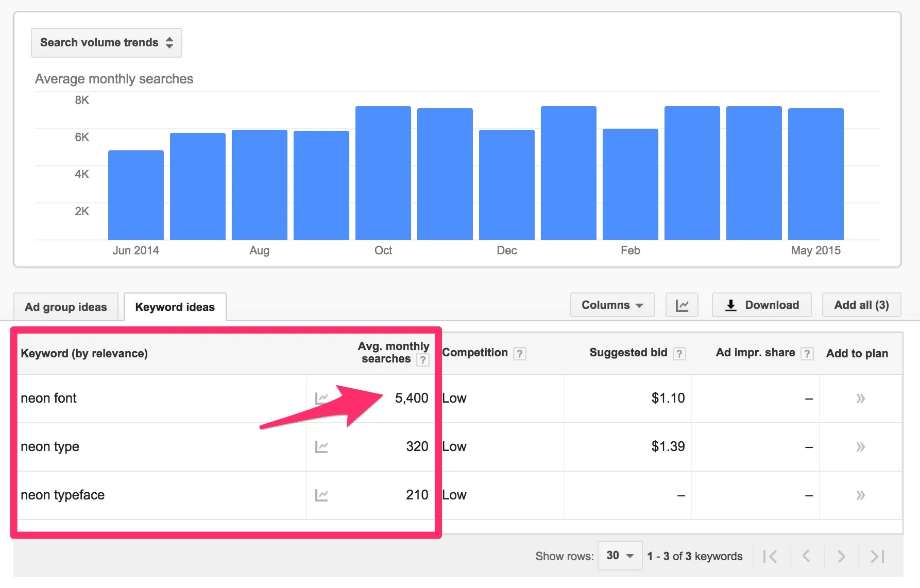Open the Show rows dropdown
The width and height of the screenshot is (920, 588).
point(620,556)
